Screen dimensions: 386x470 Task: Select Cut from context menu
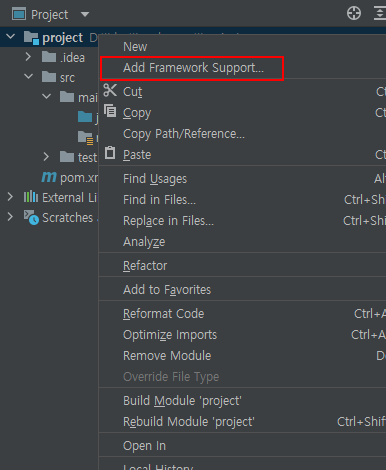click(243, 92)
